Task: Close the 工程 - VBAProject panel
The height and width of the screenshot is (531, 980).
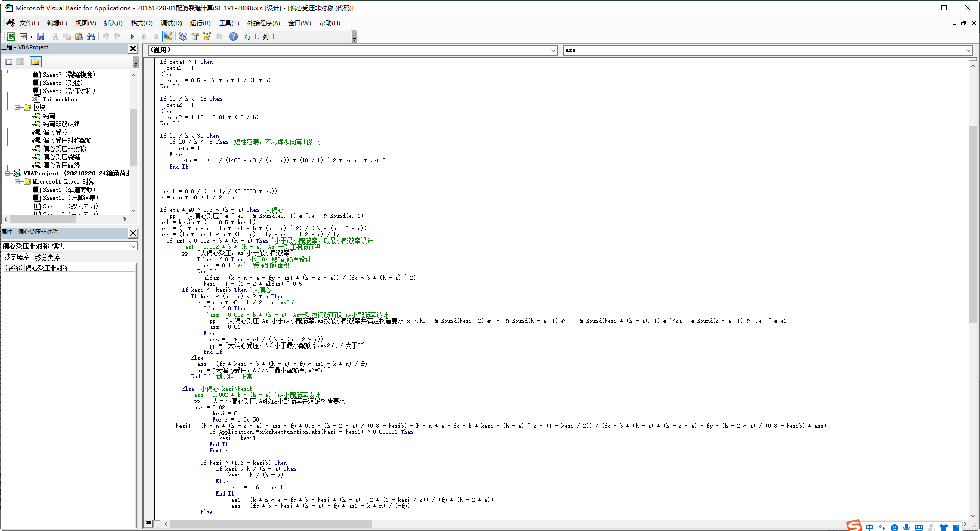Action: pos(133,48)
